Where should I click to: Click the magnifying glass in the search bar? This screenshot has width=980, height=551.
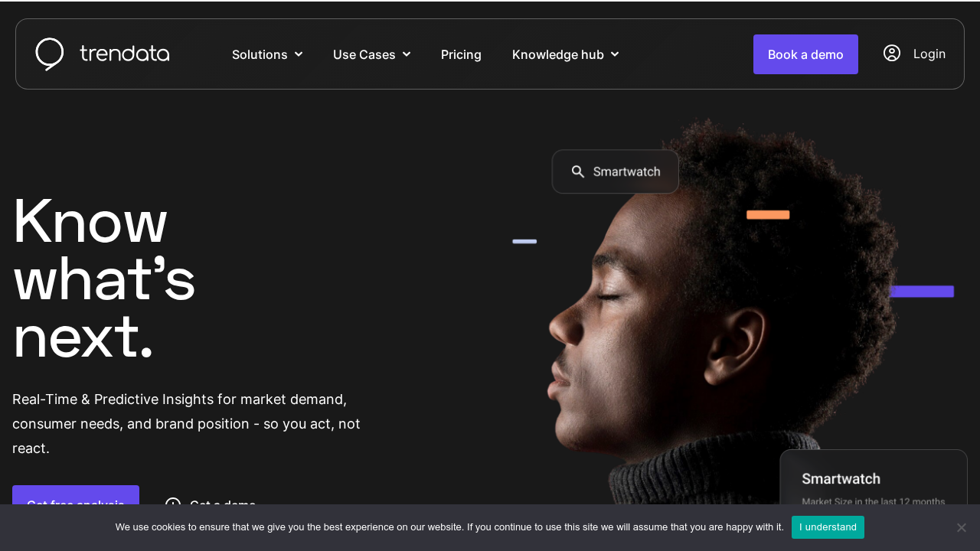[x=578, y=171]
